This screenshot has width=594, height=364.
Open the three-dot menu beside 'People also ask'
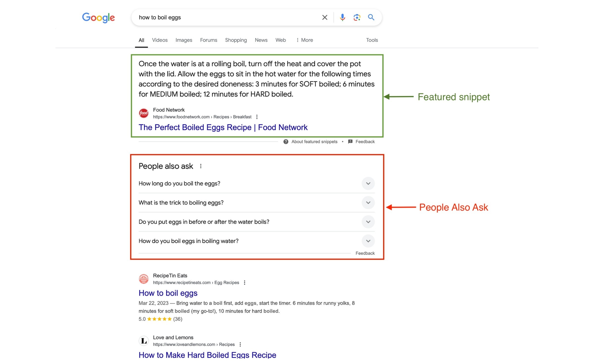(200, 166)
